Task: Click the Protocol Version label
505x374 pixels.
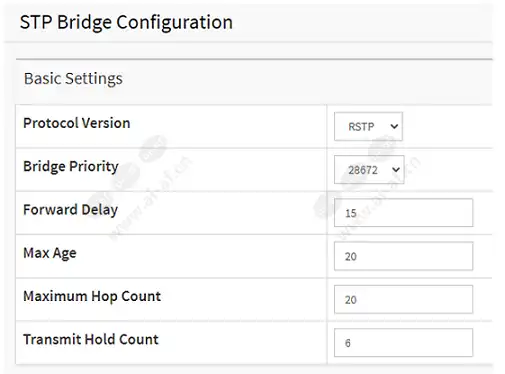Action: pos(77,123)
